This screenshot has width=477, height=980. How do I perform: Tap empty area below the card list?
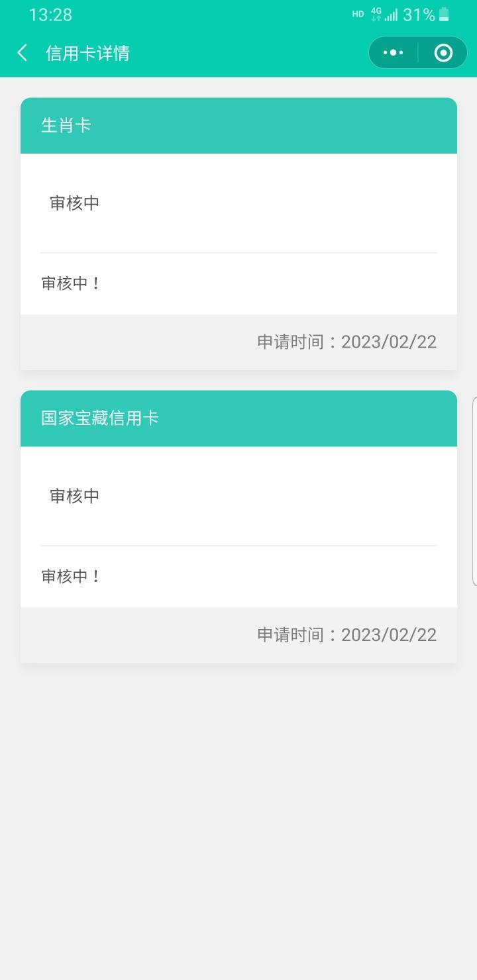pyautogui.click(x=238, y=821)
